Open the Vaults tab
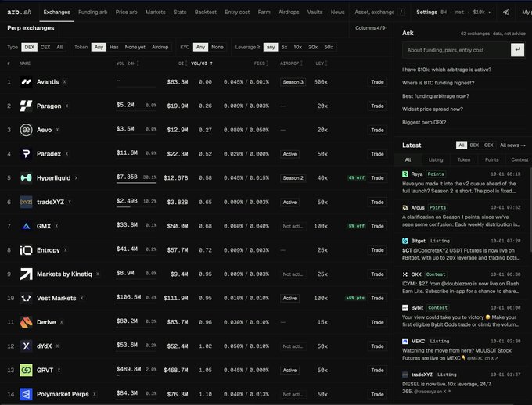Screen dimensions: 532x405 tap(315, 13)
